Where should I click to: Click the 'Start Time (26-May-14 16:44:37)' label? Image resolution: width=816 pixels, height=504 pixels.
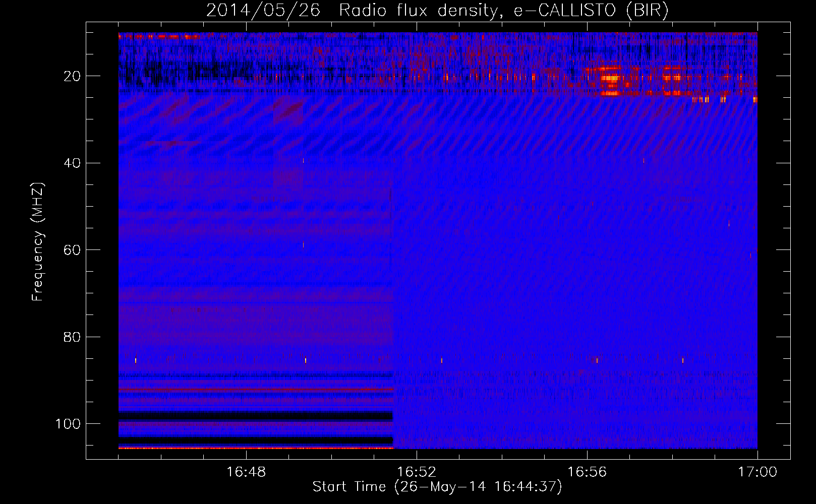pyautogui.click(x=437, y=487)
